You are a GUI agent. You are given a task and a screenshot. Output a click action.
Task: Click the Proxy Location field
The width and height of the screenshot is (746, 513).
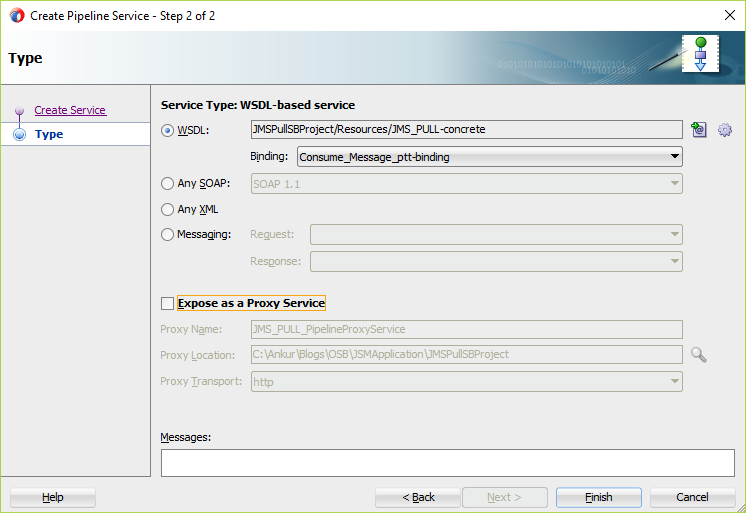point(467,355)
